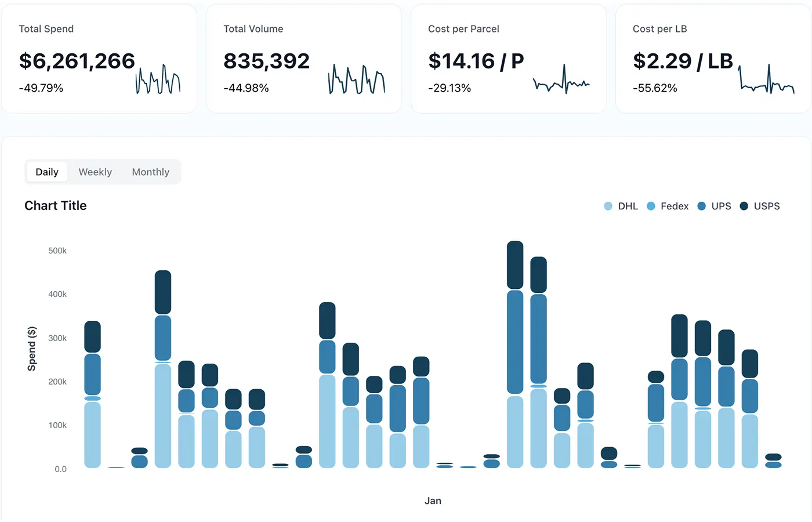The height and width of the screenshot is (522, 812).
Task: Click the UPS legend label
Action: click(x=722, y=206)
